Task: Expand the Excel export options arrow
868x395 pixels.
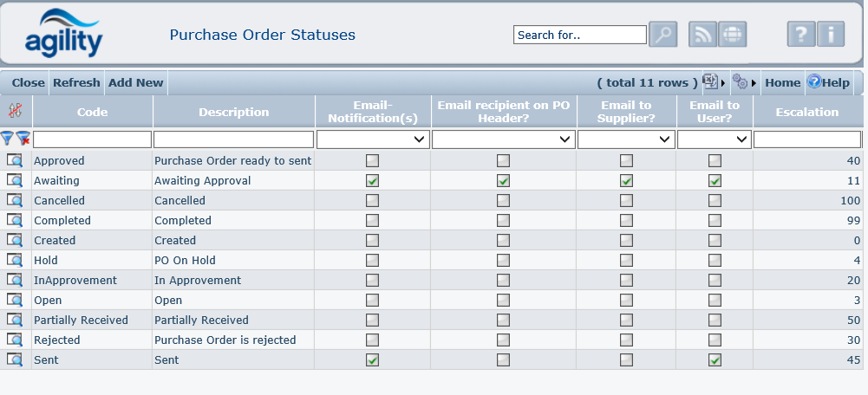Action: [x=723, y=83]
